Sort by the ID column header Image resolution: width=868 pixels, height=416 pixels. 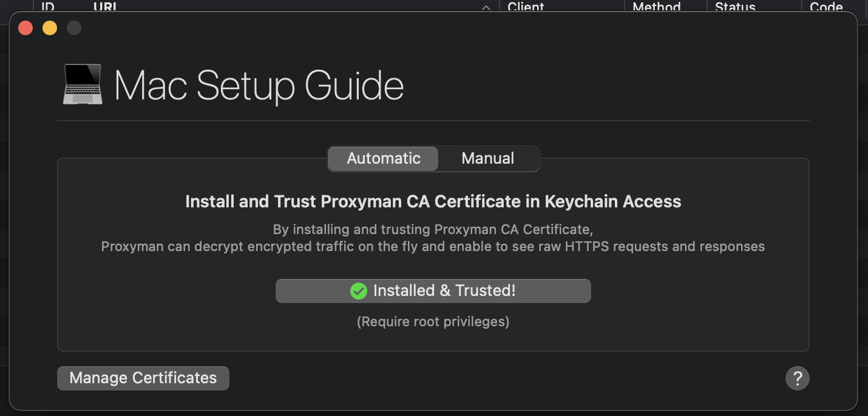48,7
